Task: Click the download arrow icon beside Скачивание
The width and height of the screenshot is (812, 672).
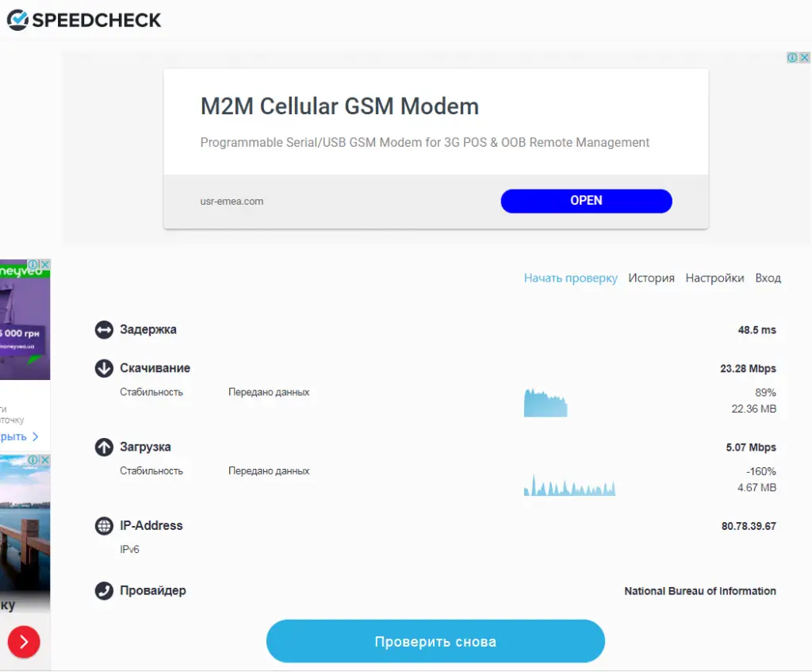Action: 104,368
